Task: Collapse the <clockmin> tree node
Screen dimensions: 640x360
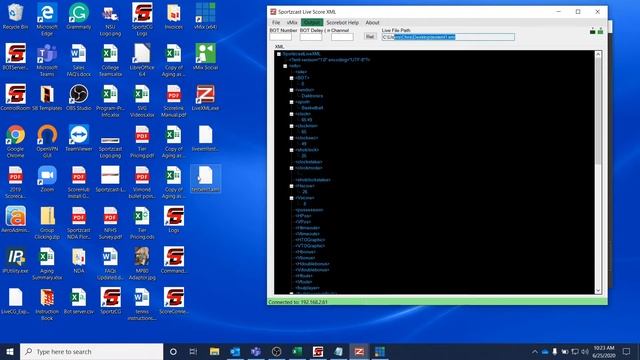Action: [x=291, y=126]
